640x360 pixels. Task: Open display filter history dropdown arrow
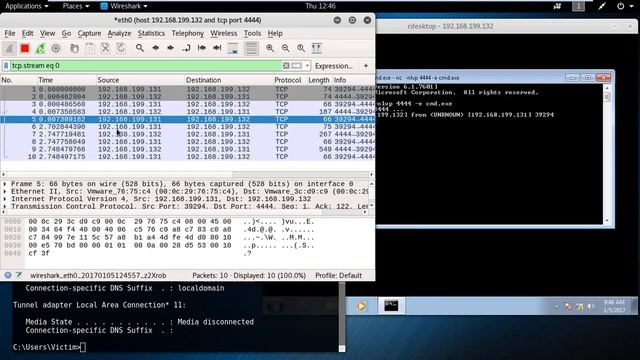pos(307,66)
